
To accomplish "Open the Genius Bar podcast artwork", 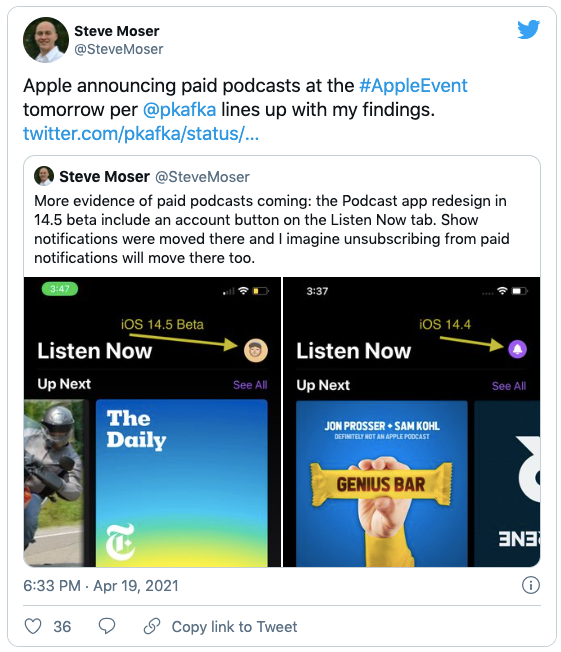I will coord(381,484).
